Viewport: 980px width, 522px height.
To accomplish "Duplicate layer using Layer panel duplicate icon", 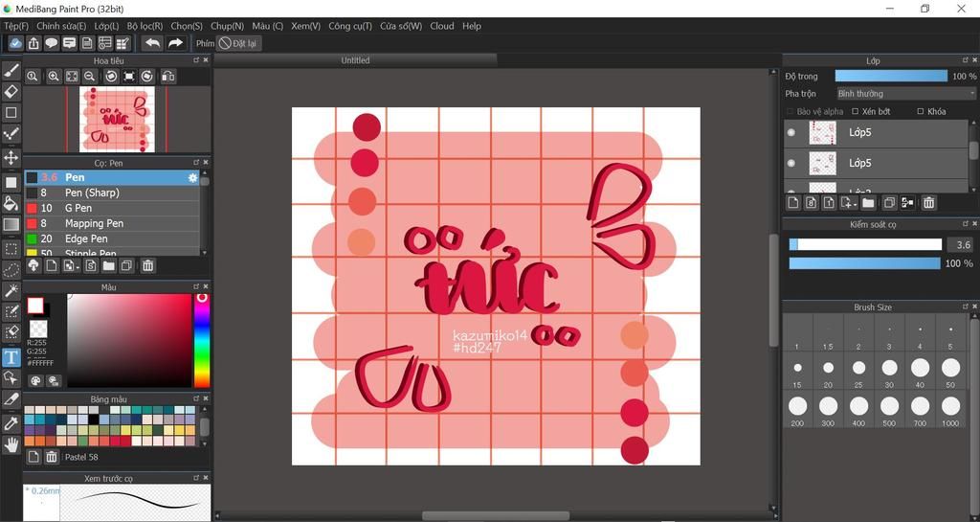I will (889, 202).
